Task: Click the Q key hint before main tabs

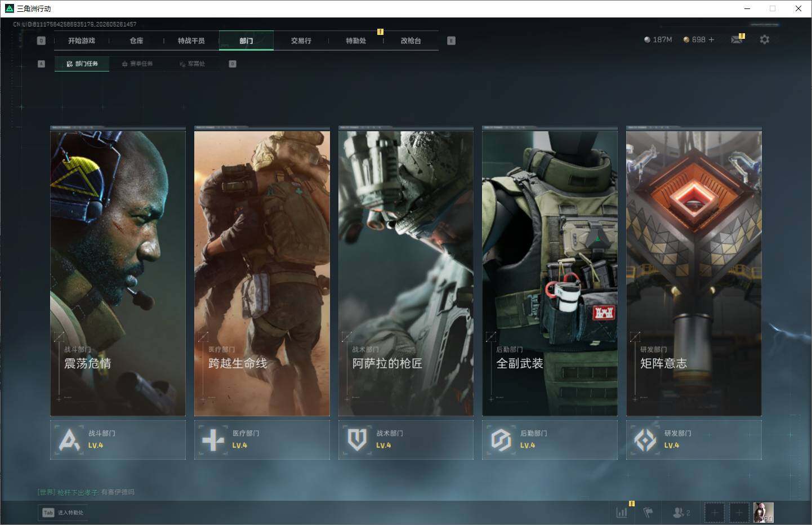Action: coord(41,41)
